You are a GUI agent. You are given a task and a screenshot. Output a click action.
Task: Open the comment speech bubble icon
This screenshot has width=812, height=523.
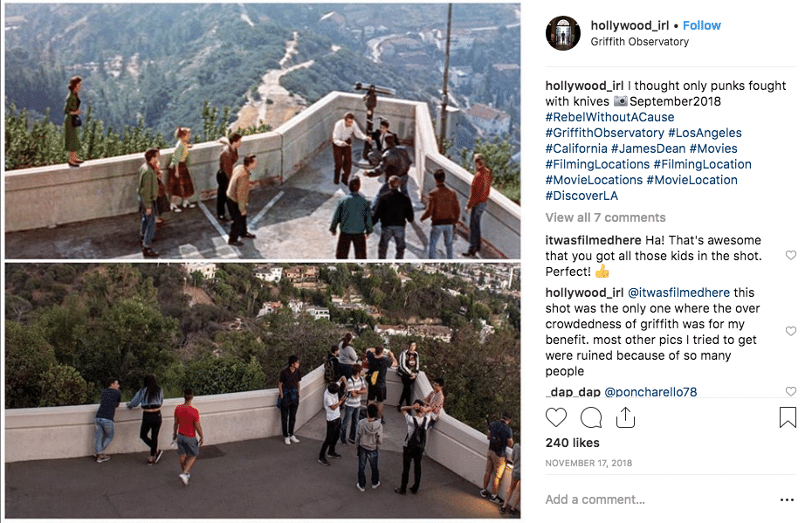pos(591,417)
